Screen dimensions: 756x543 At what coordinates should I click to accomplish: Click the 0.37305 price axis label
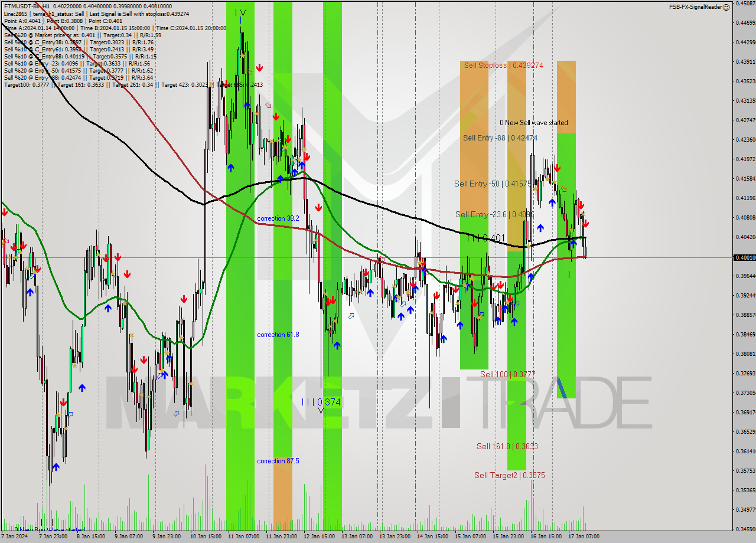point(745,392)
